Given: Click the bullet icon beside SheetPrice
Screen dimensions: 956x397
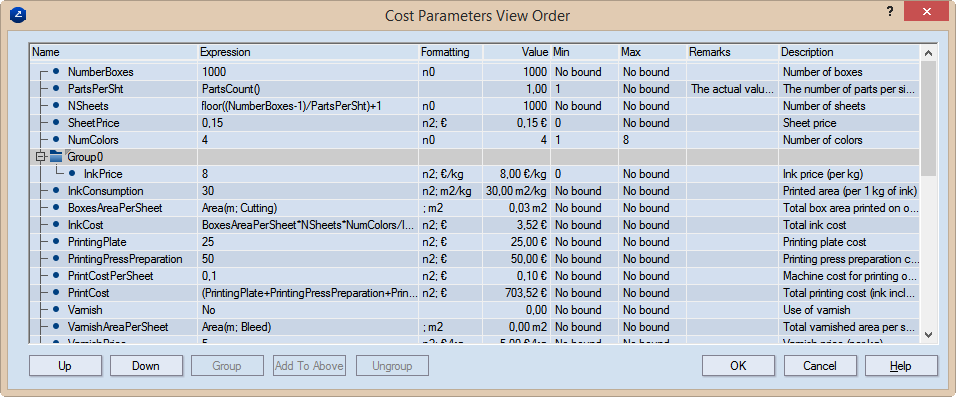Looking at the screenshot, I should click(x=56, y=123).
